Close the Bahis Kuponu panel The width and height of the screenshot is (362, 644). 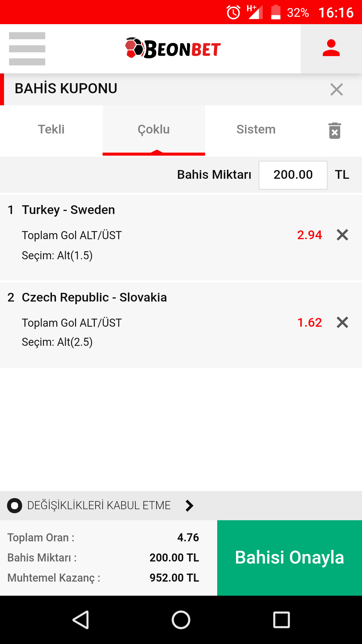click(x=337, y=89)
